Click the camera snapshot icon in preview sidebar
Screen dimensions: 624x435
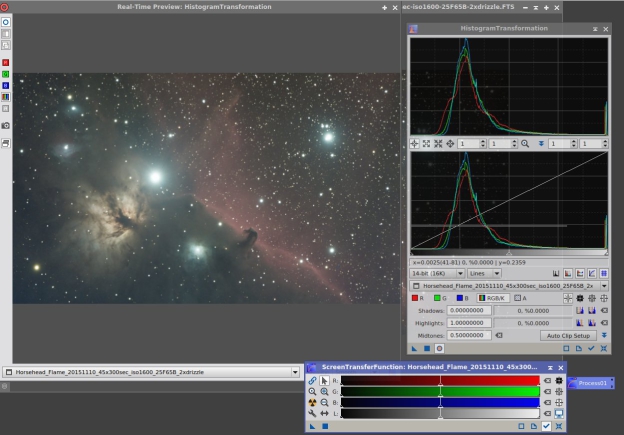pyautogui.click(x=6, y=126)
